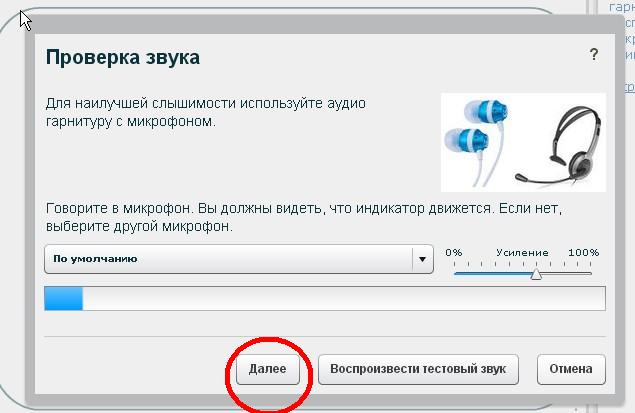Click the 100% label above the slider
Viewport: 635px width, 413px height.
(x=583, y=252)
